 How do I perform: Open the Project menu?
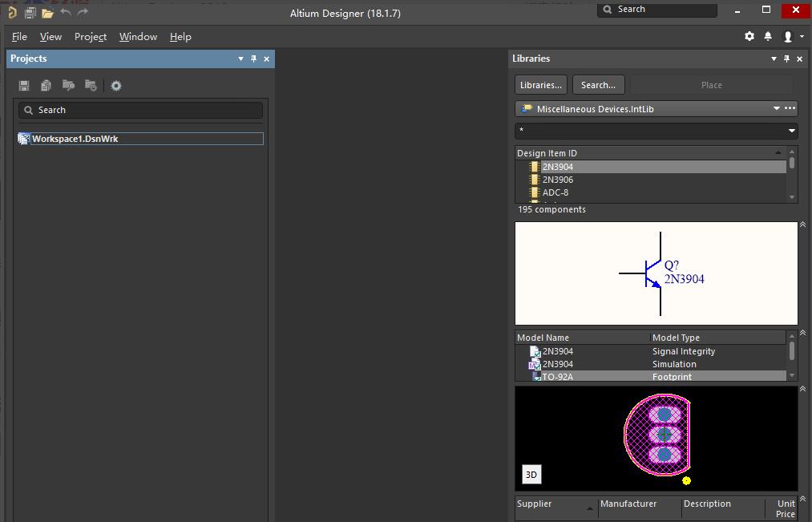(x=91, y=37)
